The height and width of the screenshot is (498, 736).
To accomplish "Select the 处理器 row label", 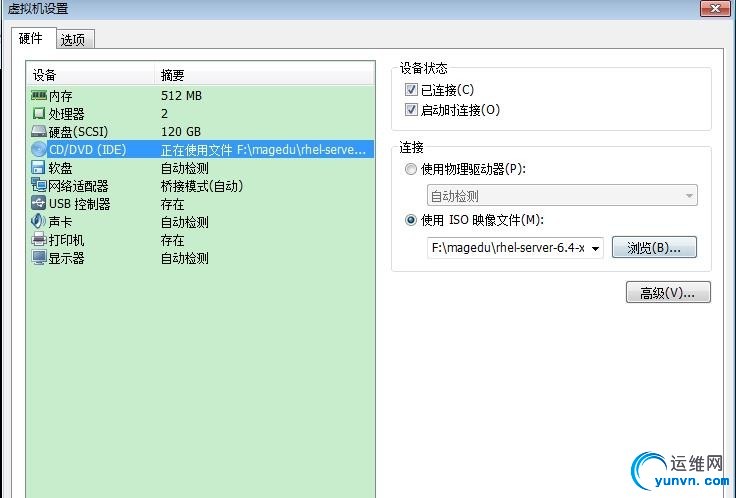I will click(x=67, y=114).
